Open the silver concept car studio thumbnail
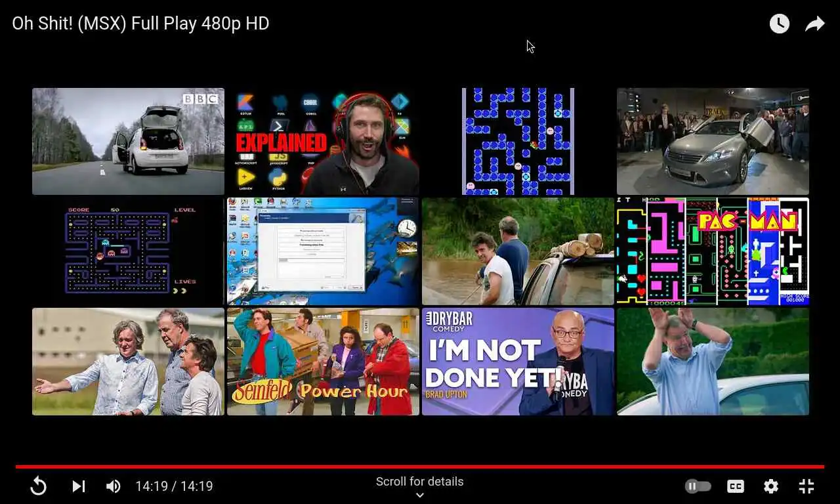The image size is (840, 504). point(713,141)
